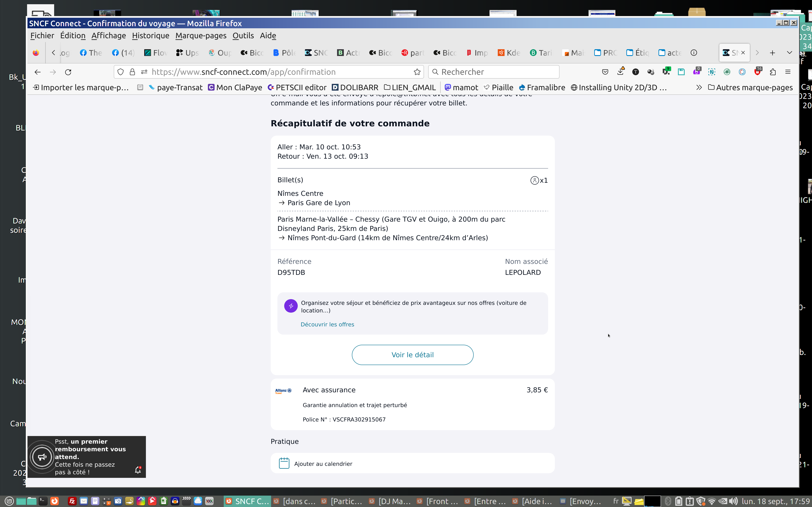Open the Historique menu

[x=150, y=35]
